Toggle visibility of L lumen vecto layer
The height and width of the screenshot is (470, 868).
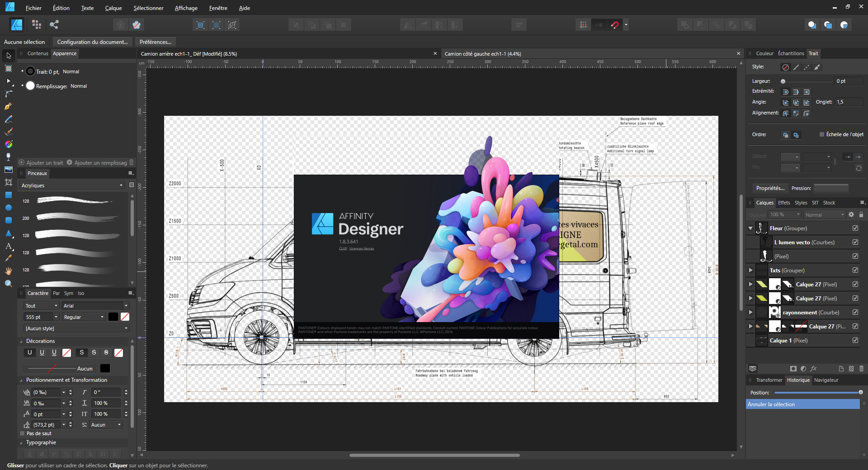pos(855,242)
